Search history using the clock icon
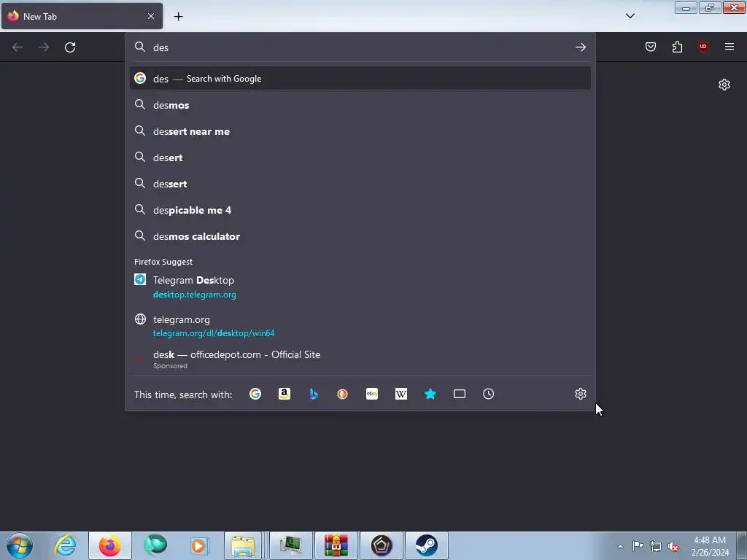Image resolution: width=747 pixels, height=560 pixels. (488, 394)
